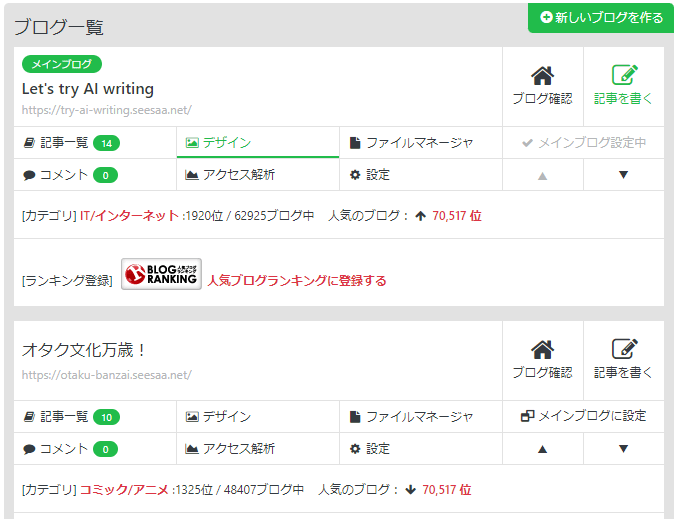Open デザイン tab for Let's try AI writing
Screen dimensions: 677x519
tap(218, 143)
